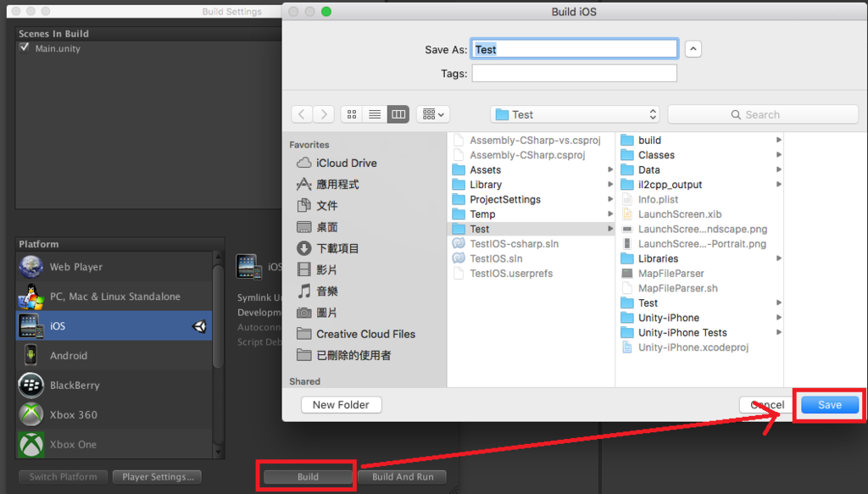Choose the BlackBerry platform icon
This screenshot has height=494, width=868.
pyautogui.click(x=31, y=385)
